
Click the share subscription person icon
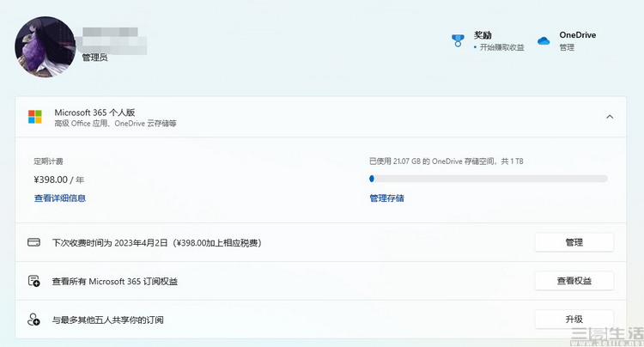pos(33,319)
